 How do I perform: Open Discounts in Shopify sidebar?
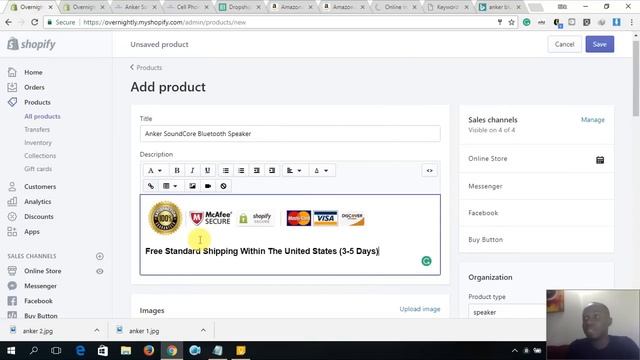[x=38, y=217]
